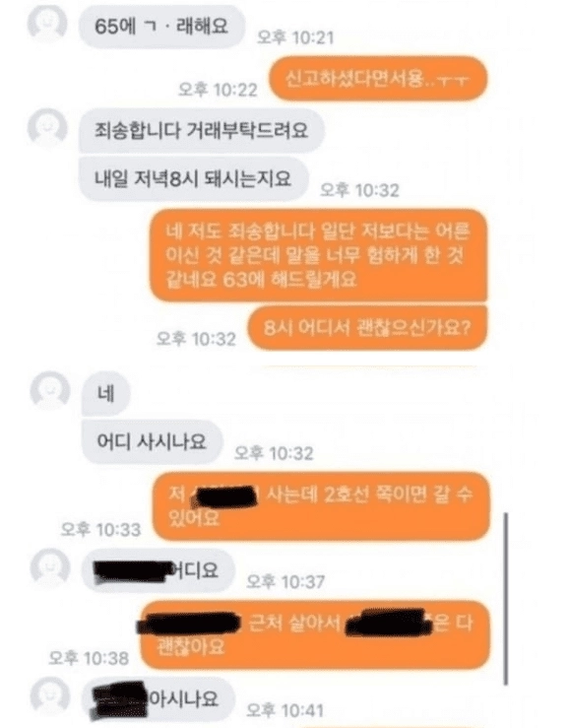
Task: Tap the "오후 10:21" timestamp
Action: (295, 37)
